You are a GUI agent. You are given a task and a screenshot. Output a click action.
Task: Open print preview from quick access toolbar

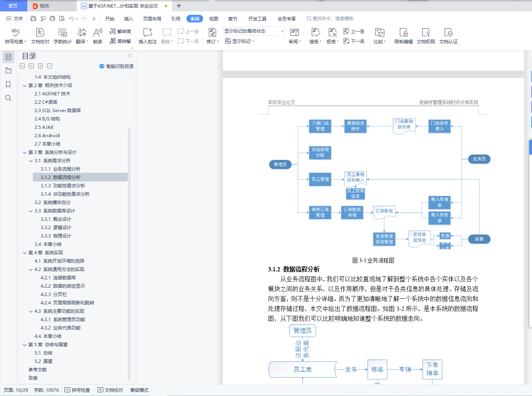click(x=62, y=19)
